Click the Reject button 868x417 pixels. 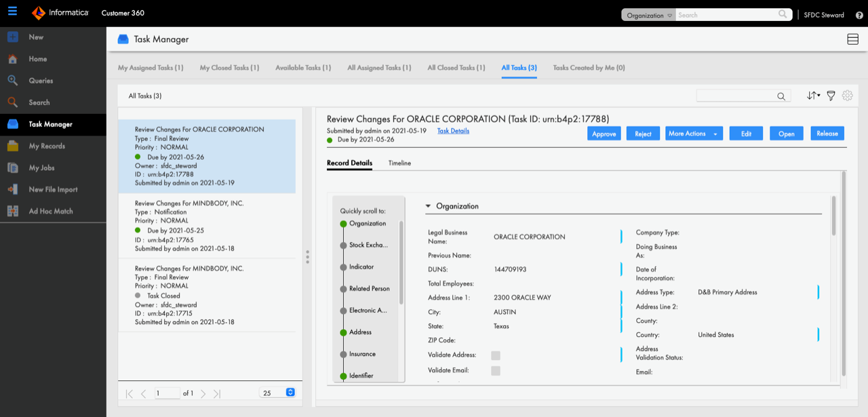[644, 134]
